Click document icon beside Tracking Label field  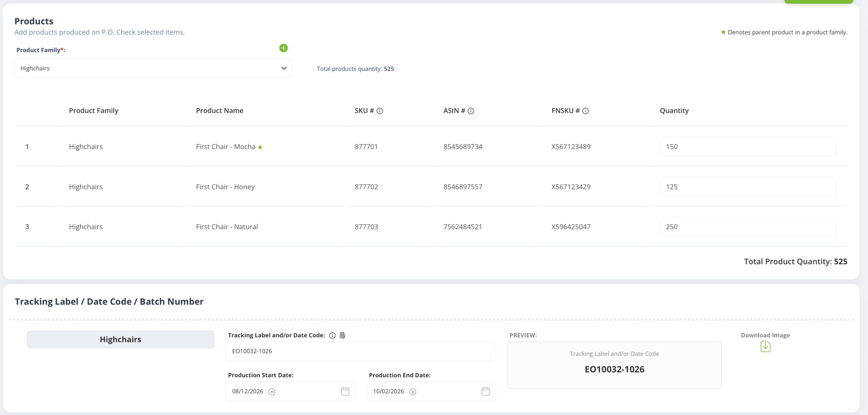click(342, 335)
